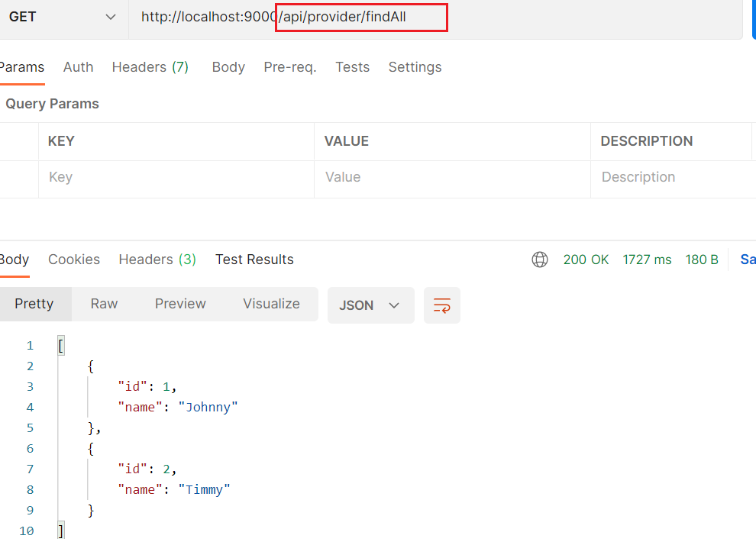756x545 pixels.
Task: Click the 1727 ms response time
Action: click(647, 260)
